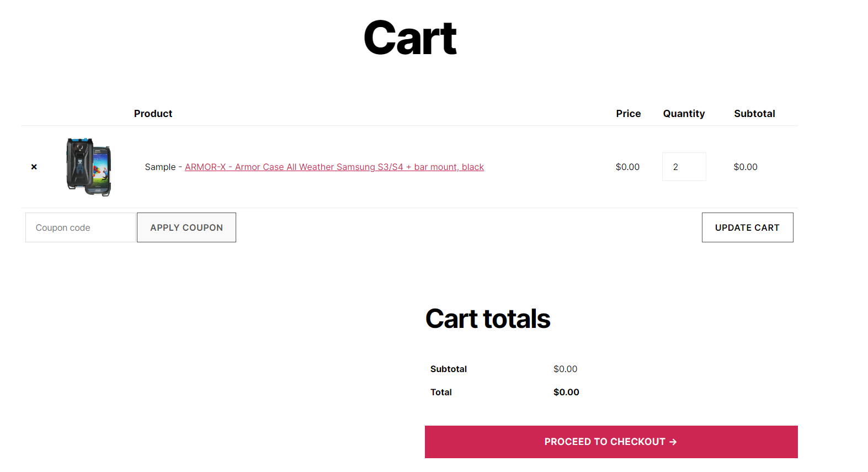Open the ARMOR-X case product thumbnail
The width and height of the screenshot is (868, 472).
click(89, 167)
